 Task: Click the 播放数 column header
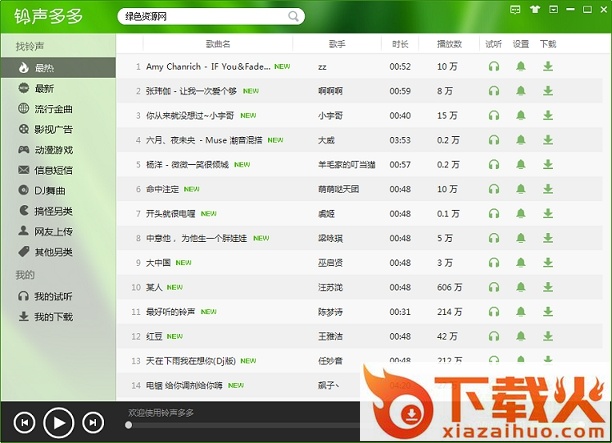tap(449, 44)
